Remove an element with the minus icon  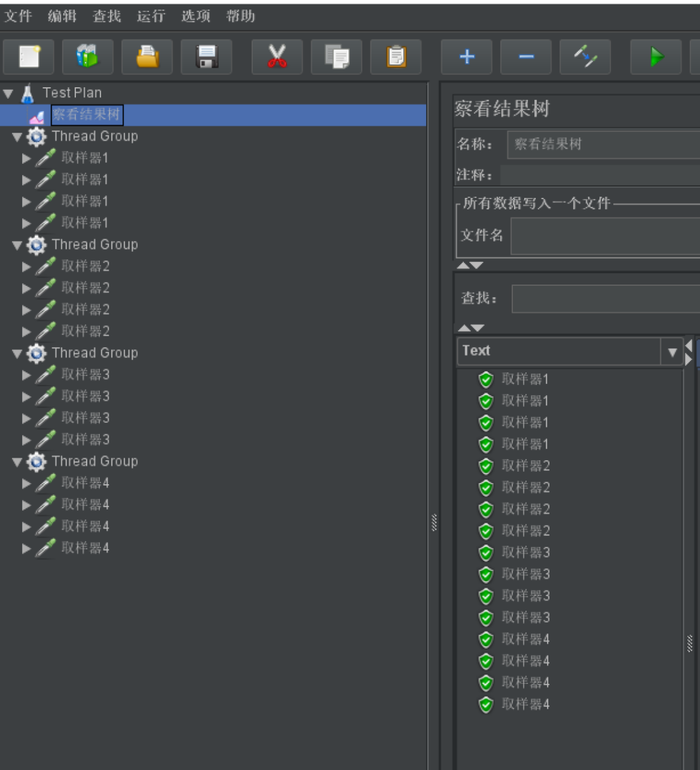525,57
